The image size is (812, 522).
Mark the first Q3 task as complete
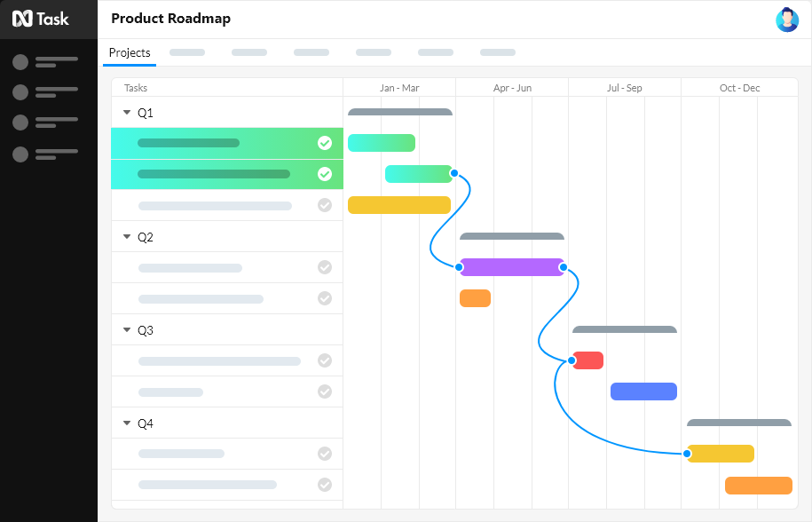[x=325, y=360]
